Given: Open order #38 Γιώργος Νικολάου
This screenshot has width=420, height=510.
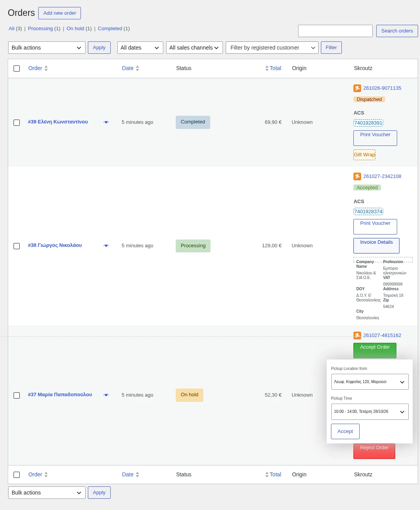Looking at the screenshot, I should tap(55, 245).
